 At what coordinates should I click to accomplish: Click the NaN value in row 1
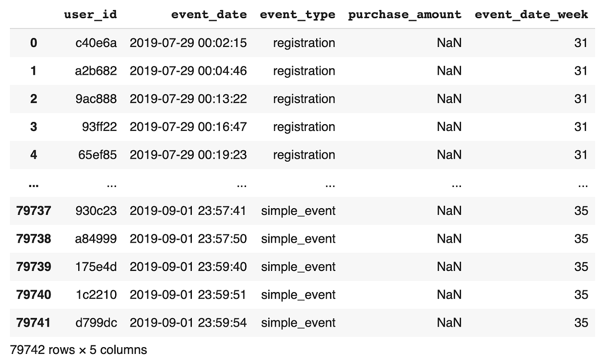449,71
